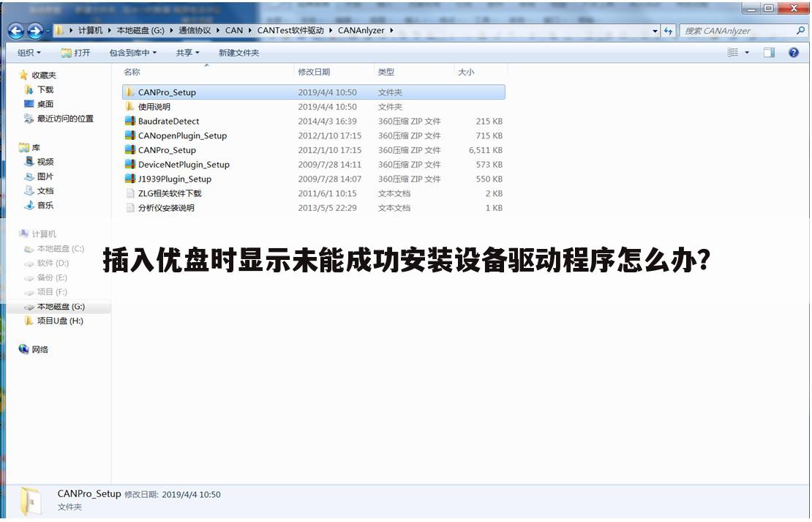Select the CANPro_Setup folder icon
The image size is (812, 522).
coord(130,92)
